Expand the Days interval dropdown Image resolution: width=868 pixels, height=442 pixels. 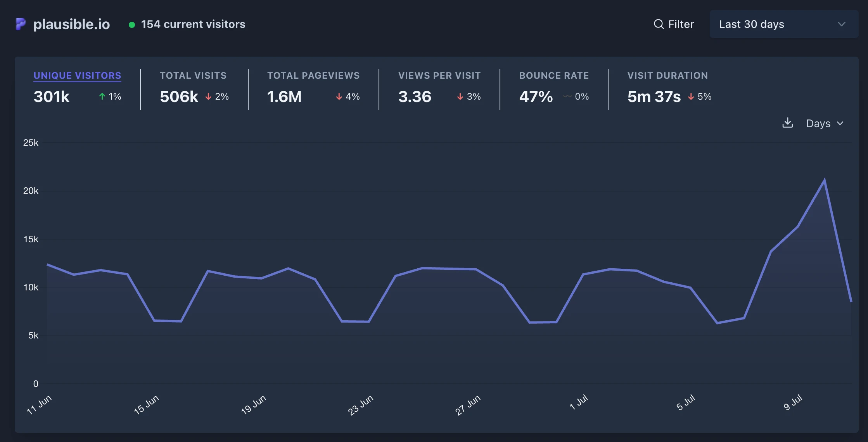click(x=825, y=123)
